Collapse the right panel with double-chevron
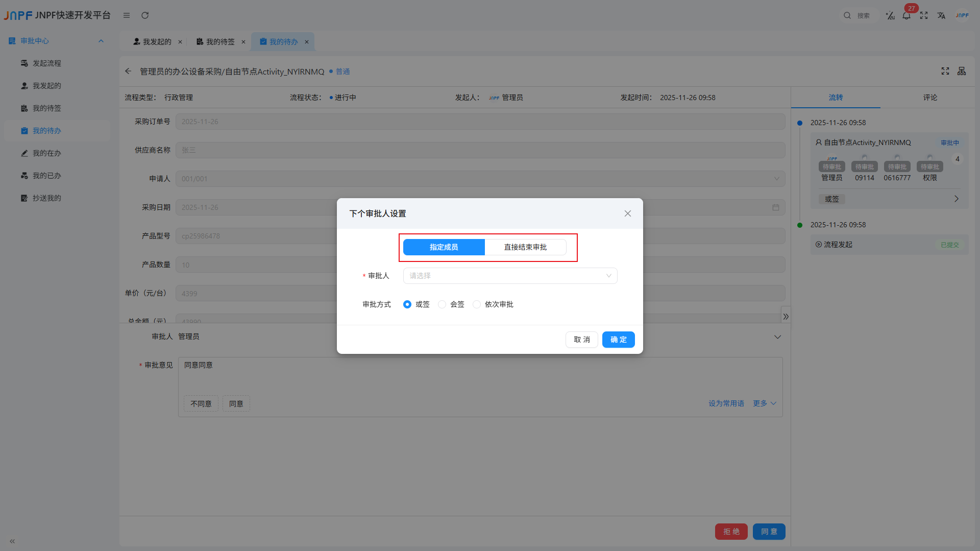Viewport: 980px width, 551px height. click(x=786, y=317)
